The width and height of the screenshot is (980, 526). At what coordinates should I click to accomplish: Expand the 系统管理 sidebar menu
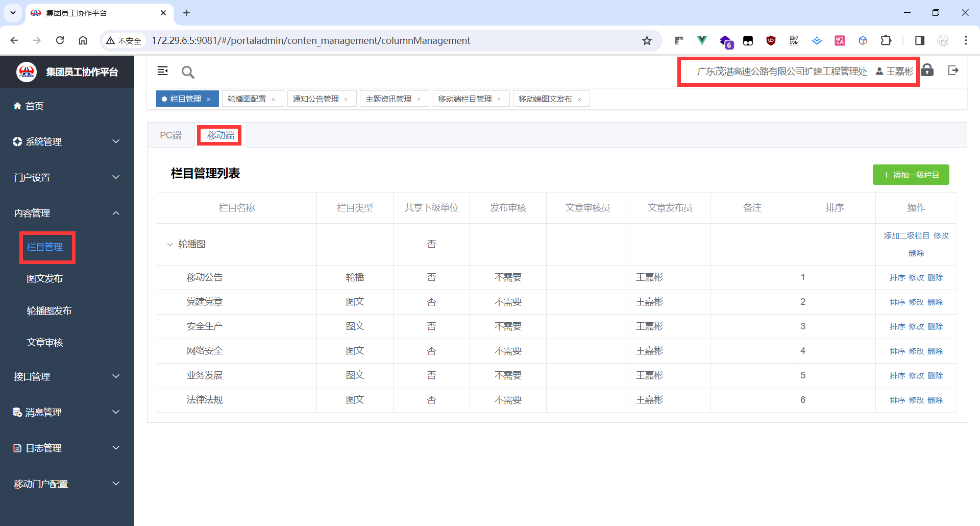pos(66,141)
